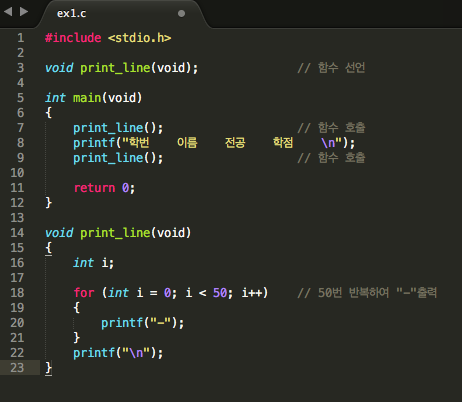Click on "#include" on line 1
Screen dimensions: 462x402
[73, 38]
